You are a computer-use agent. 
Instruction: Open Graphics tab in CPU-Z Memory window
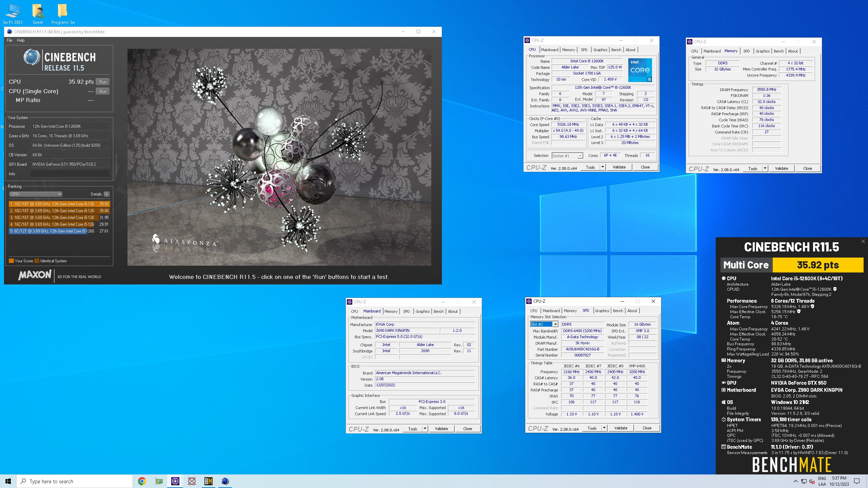click(x=763, y=51)
